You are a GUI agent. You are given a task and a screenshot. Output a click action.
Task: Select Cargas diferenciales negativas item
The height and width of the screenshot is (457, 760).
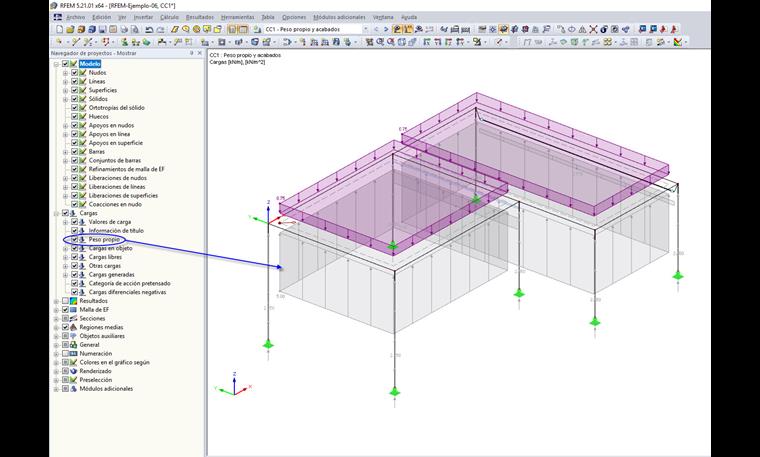[127, 292]
